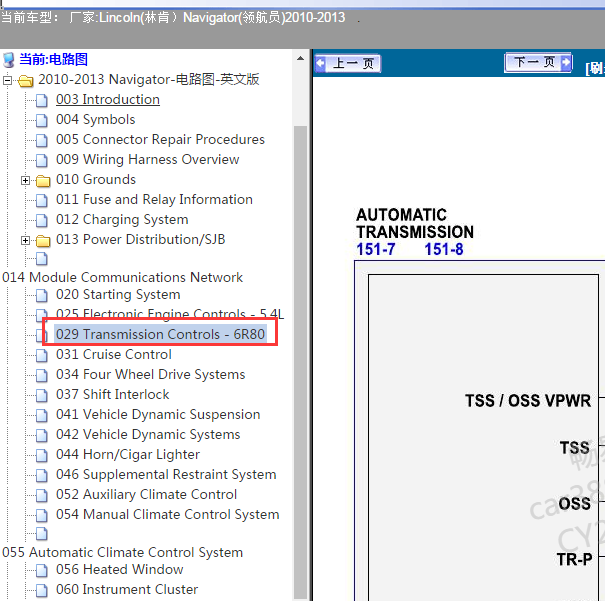The height and width of the screenshot is (601, 605).
Task: Click the page icon beside 052 Auxiliary Climate Control
Action: coord(42,496)
